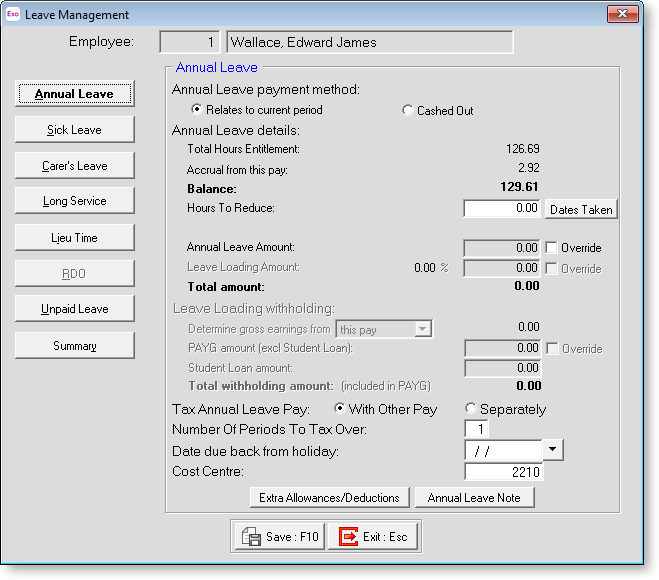View the leave Summary section
The width and height of the screenshot is (659, 580).
click(x=75, y=345)
